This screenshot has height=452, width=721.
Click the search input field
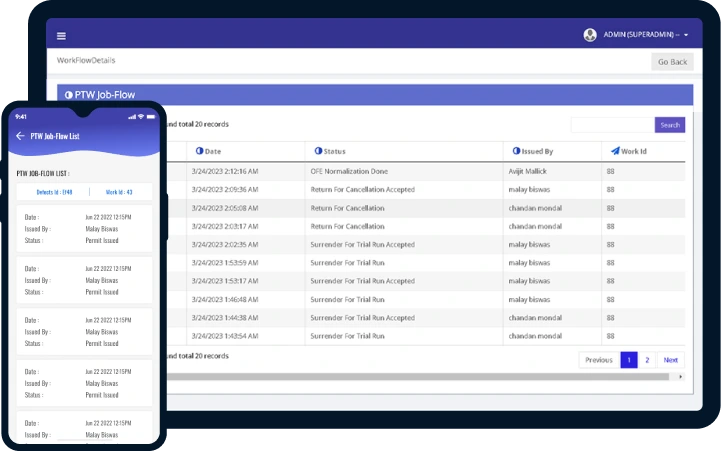(x=612, y=125)
